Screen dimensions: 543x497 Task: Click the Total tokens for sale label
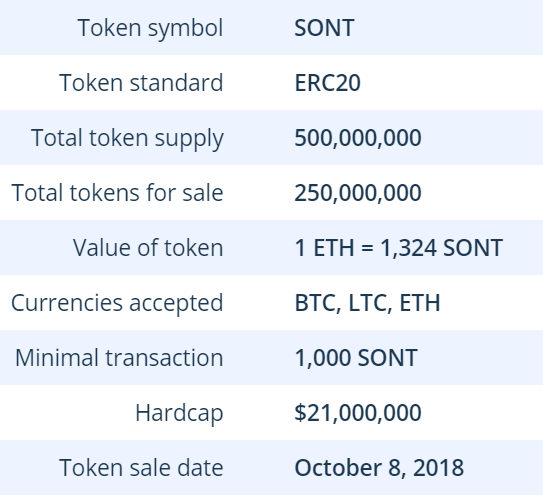point(117,193)
